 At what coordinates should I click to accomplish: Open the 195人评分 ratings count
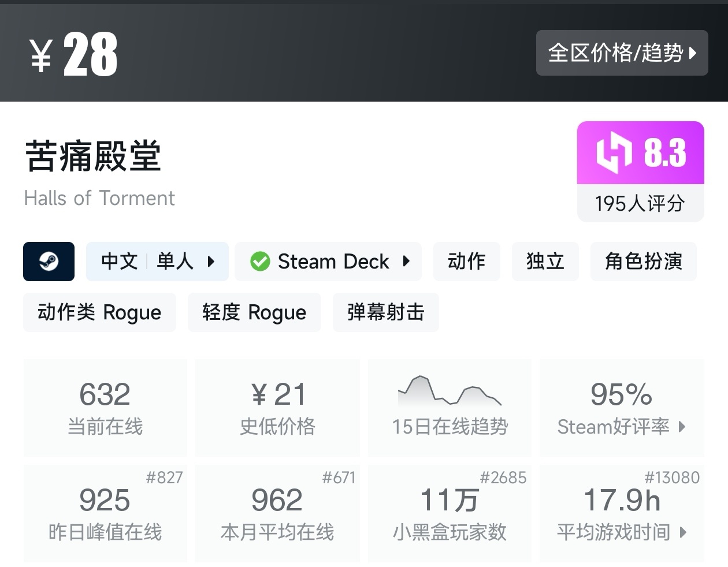(640, 203)
